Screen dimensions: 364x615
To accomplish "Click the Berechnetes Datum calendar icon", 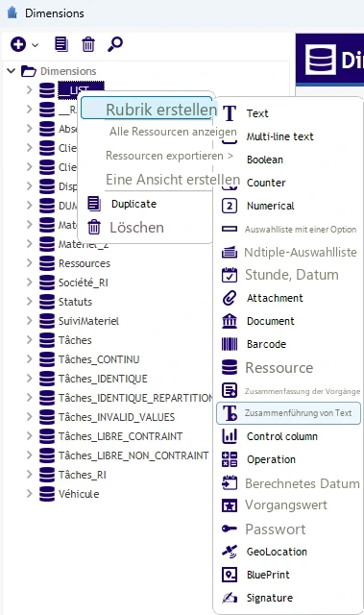I will (230, 482).
